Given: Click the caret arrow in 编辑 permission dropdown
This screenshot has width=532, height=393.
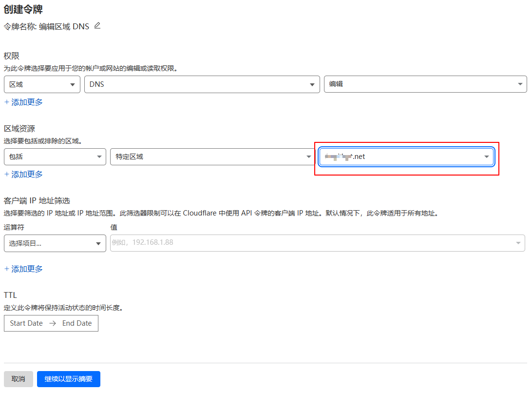Looking at the screenshot, I should coord(520,84).
